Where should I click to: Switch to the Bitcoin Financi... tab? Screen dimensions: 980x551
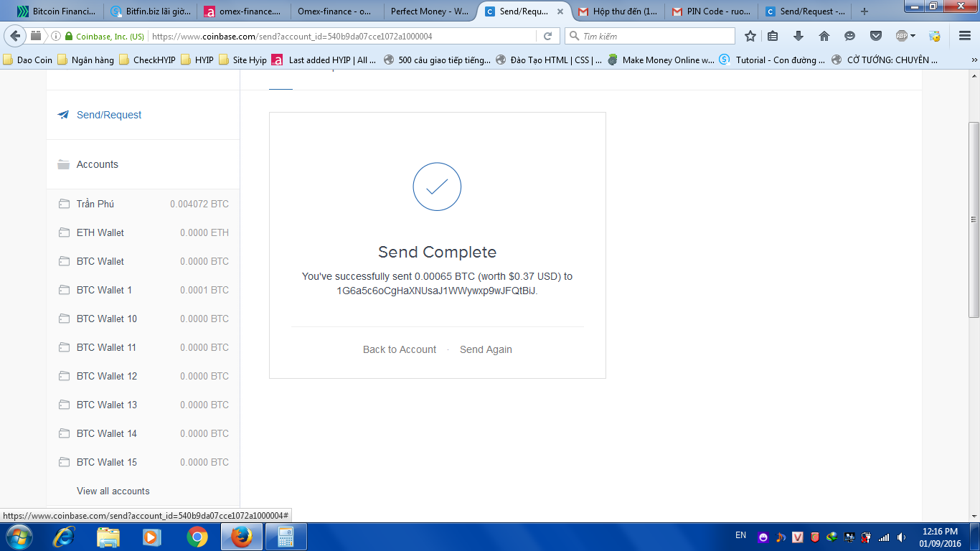point(56,11)
